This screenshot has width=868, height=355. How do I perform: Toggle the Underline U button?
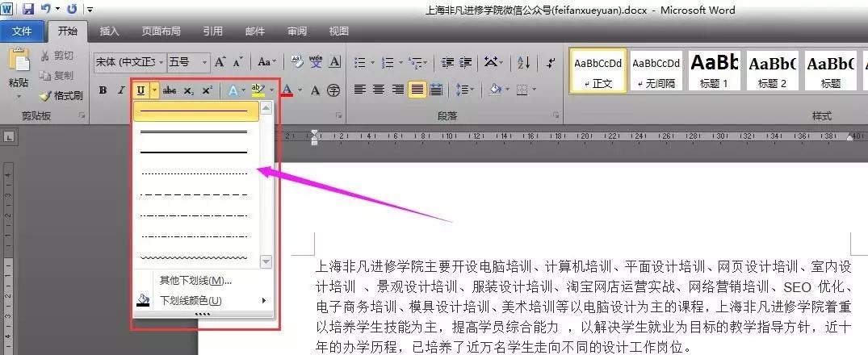tap(141, 90)
